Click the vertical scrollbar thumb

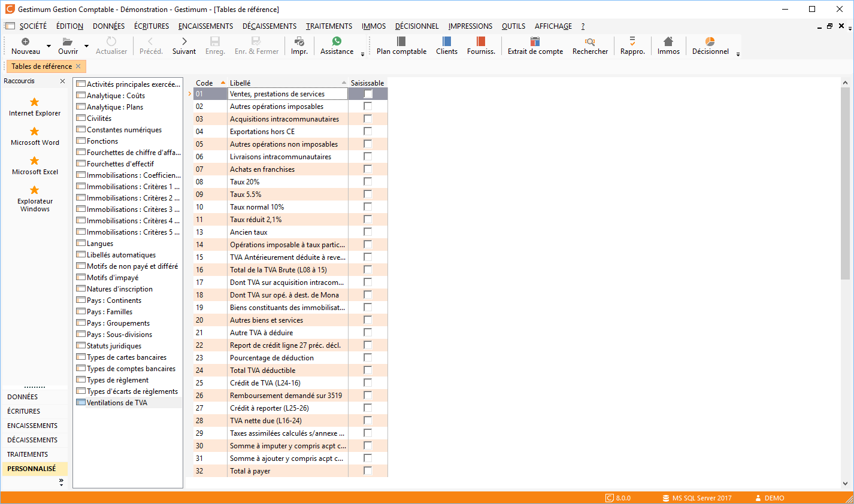coord(845,183)
